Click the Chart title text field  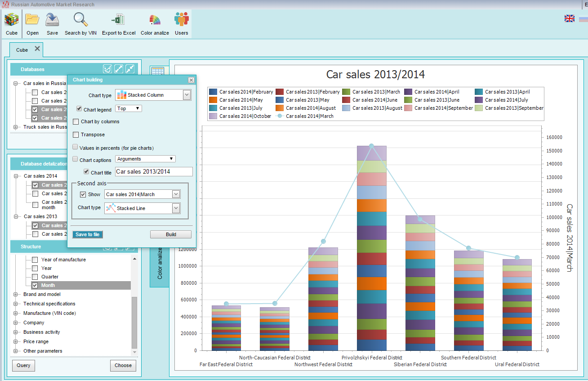[154, 171]
